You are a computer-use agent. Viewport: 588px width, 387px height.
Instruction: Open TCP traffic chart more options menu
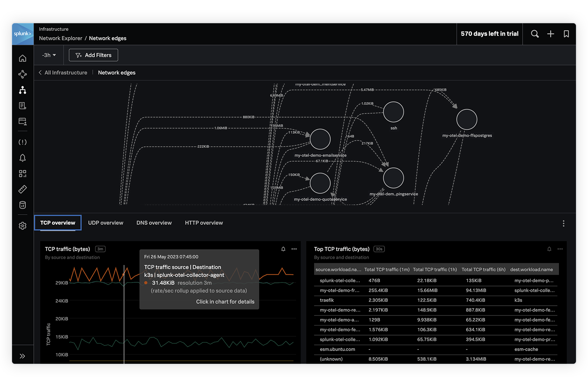[294, 249]
